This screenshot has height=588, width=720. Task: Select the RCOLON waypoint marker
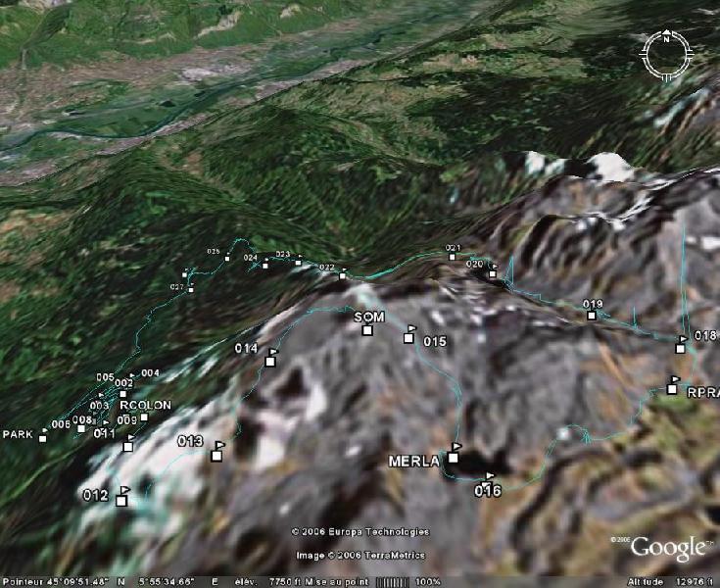pyautogui.click(x=144, y=417)
